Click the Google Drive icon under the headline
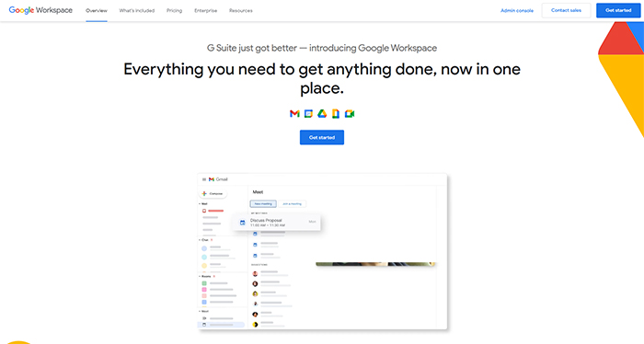The image size is (644, 344). tap(322, 114)
